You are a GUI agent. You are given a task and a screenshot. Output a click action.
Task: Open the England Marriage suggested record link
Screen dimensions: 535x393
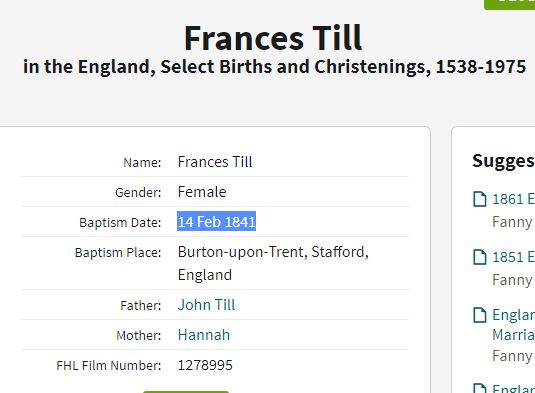pos(514,325)
